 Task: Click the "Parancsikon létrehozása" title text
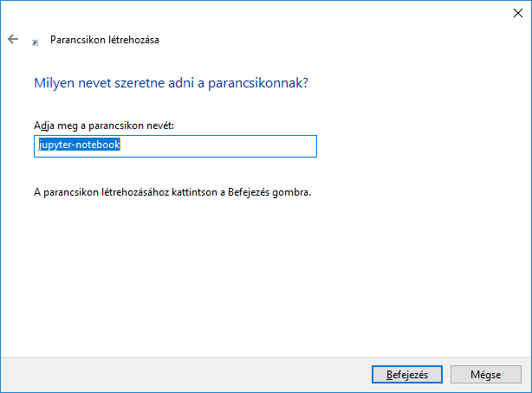[x=105, y=40]
